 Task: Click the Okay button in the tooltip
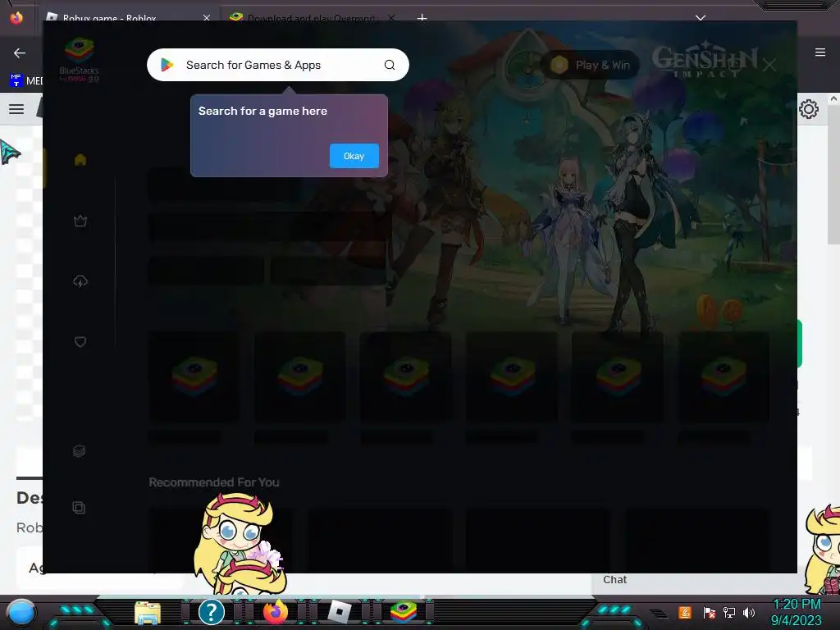pos(354,156)
